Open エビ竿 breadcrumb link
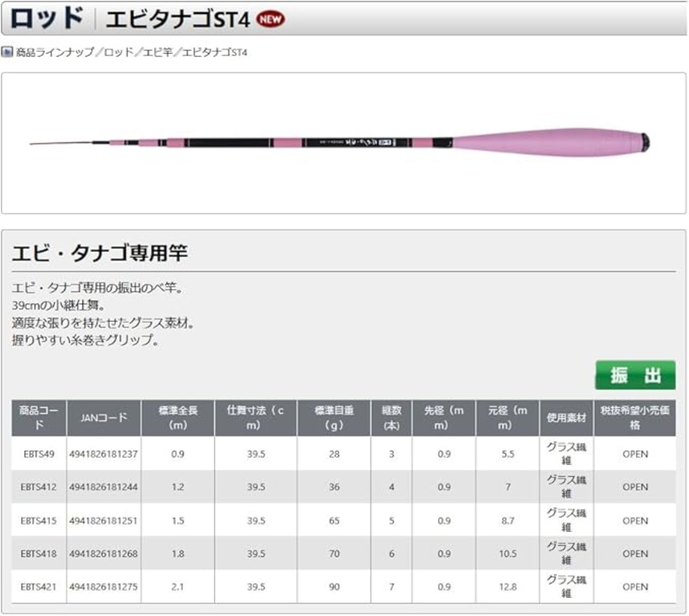The image size is (689, 616). (158, 52)
